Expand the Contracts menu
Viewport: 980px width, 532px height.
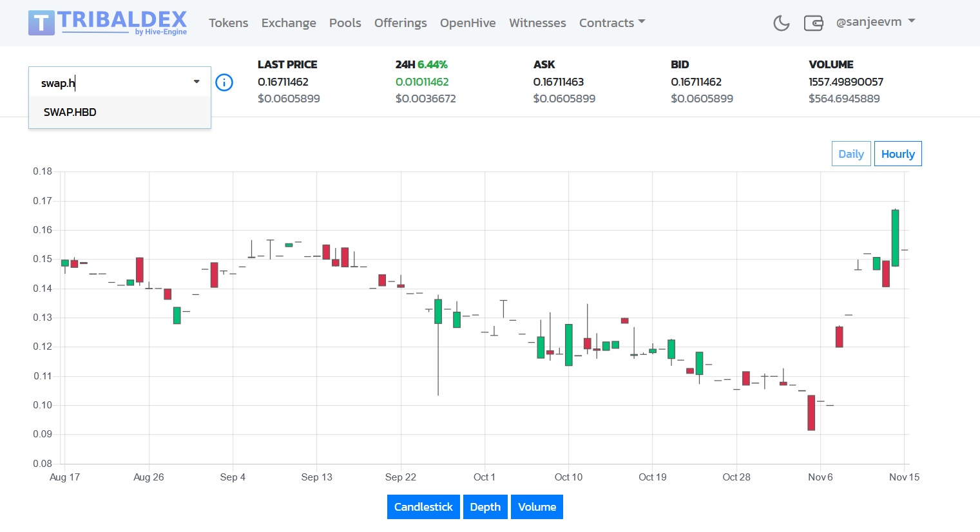(x=612, y=23)
